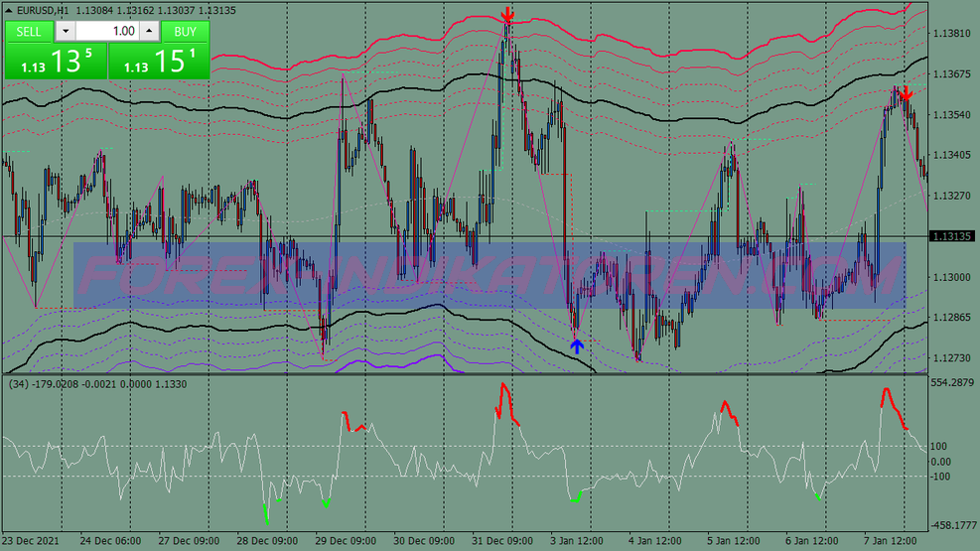Click the 1.13 13 sell price panel
980x551 pixels.
click(56, 62)
